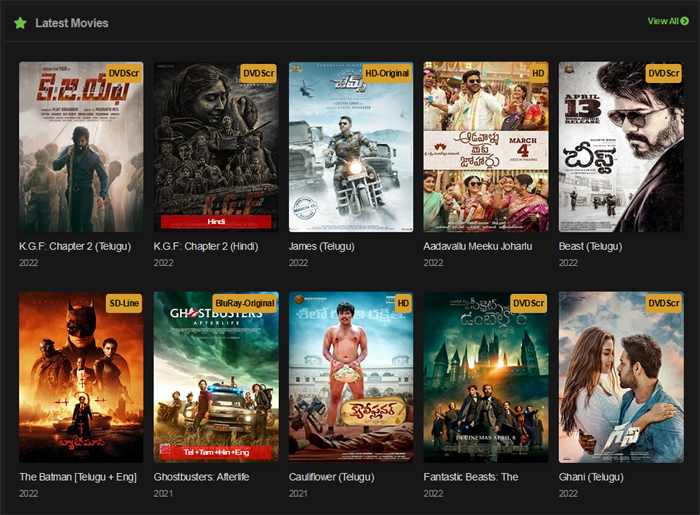Click the DVDScr badge on Ghani poster
The width and height of the screenshot is (700, 515).
coord(664,303)
